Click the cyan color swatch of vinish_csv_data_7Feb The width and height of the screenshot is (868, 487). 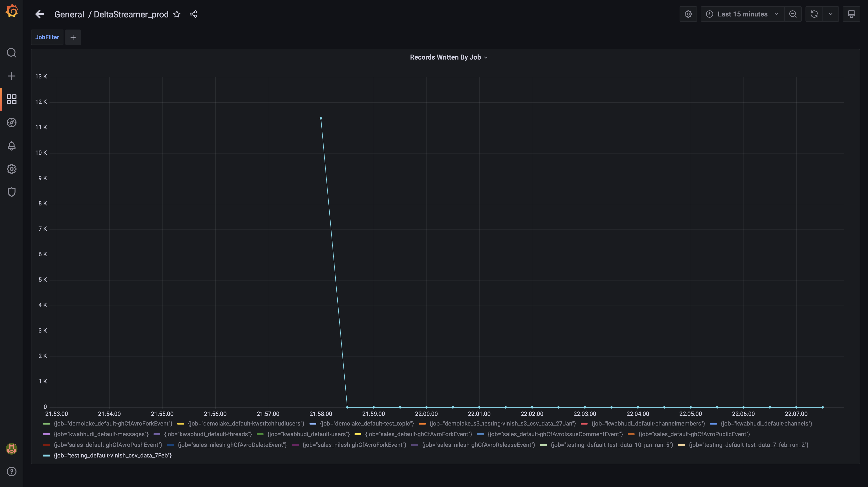pos(46,456)
